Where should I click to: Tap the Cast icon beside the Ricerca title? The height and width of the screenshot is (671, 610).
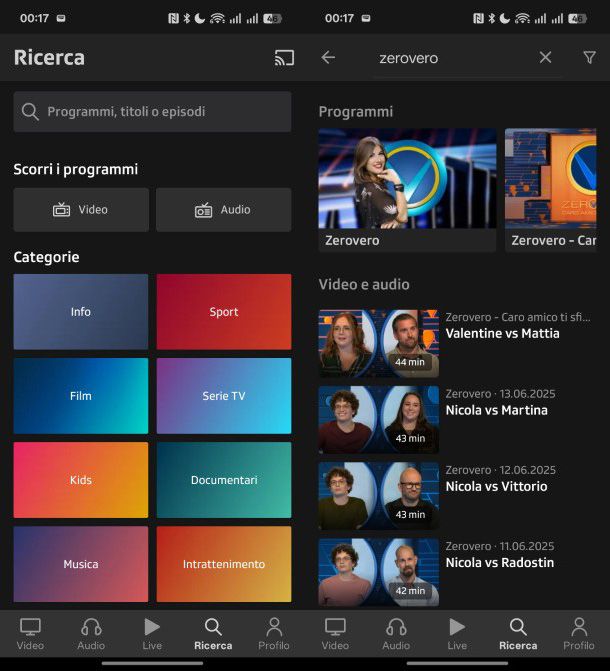284,58
